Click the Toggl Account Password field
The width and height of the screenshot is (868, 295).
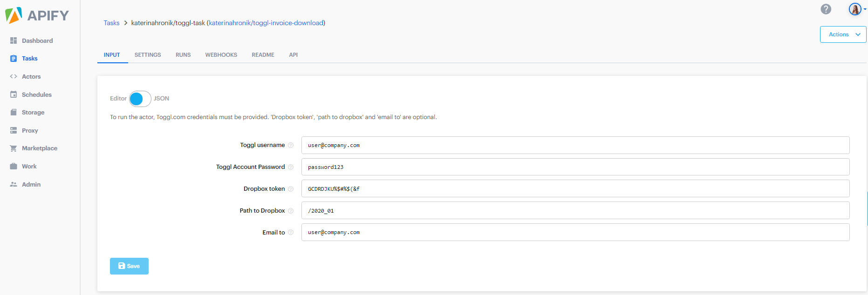[575, 167]
